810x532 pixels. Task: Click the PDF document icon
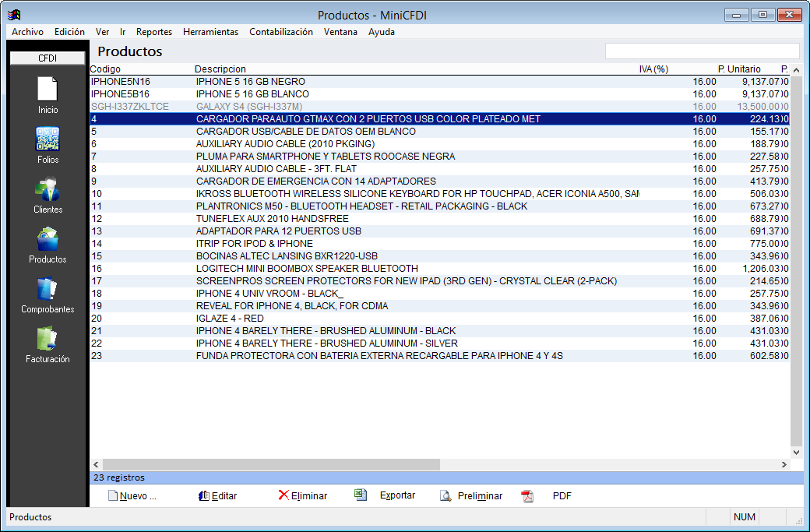527,496
